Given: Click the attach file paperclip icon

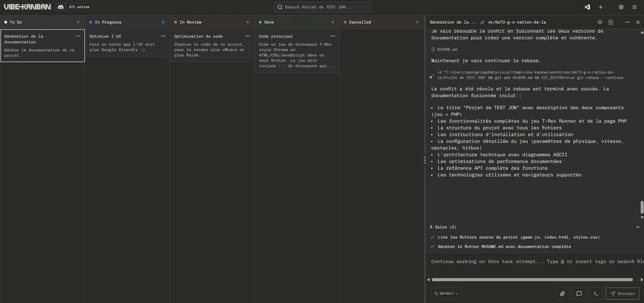Looking at the screenshot, I should [562, 293].
